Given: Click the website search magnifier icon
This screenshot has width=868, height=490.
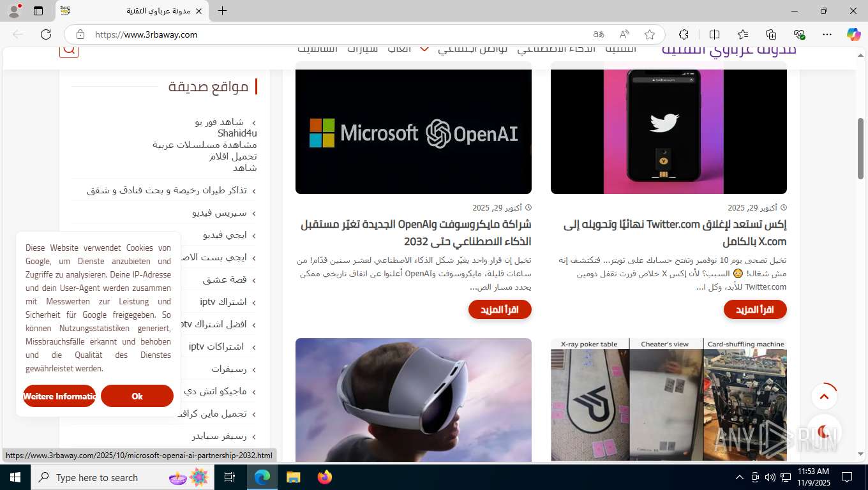Looking at the screenshot, I should (x=69, y=49).
